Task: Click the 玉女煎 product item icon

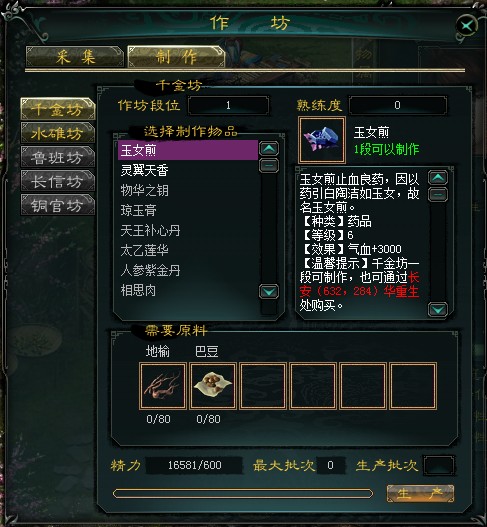Action: click(322, 140)
